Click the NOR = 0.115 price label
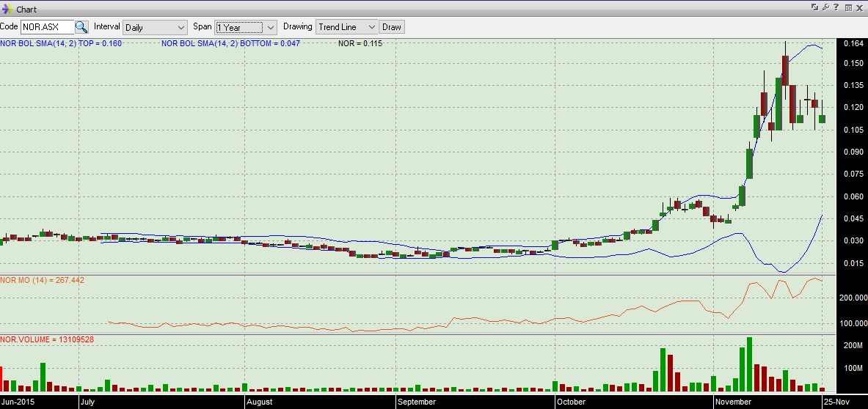Image resolution: width=868 pixels, height=409 pixels. tap(360, 43)
